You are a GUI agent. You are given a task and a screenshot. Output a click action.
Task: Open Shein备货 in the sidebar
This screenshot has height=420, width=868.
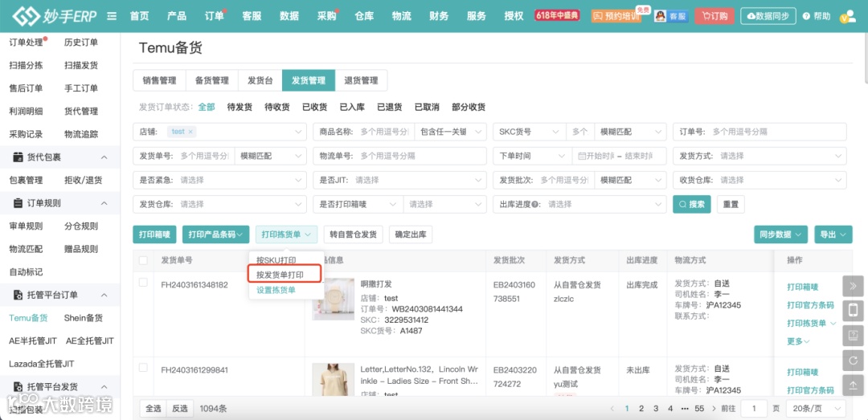pyautogui.click(x=83, y=318)
